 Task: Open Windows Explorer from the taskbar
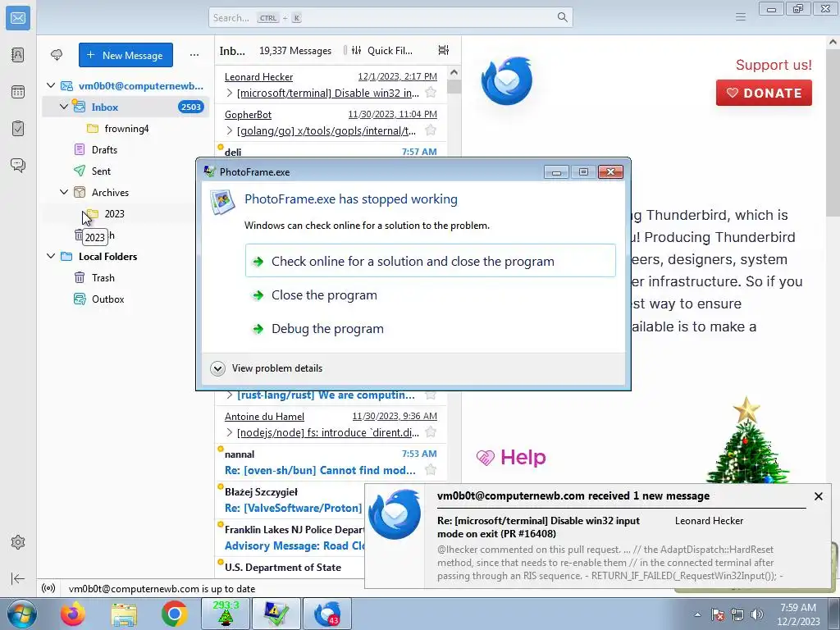(124, 614)
